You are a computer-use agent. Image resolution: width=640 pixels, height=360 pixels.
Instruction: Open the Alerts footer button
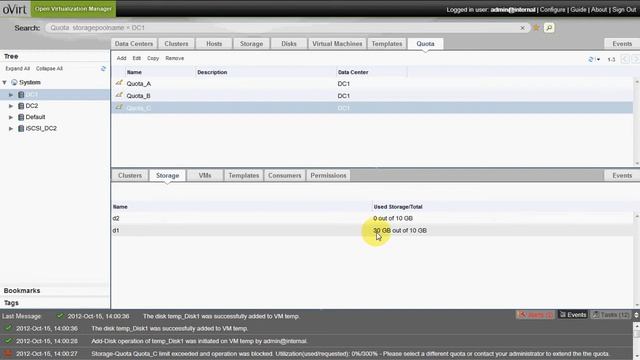click(535, 315)
